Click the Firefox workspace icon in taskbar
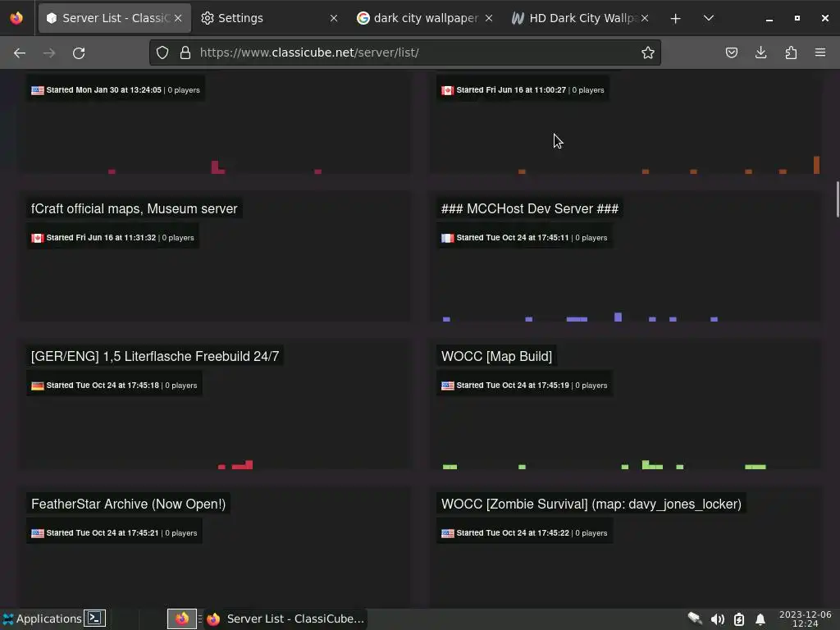The height and width of the screenshot is (630, 840). (181, 619)
